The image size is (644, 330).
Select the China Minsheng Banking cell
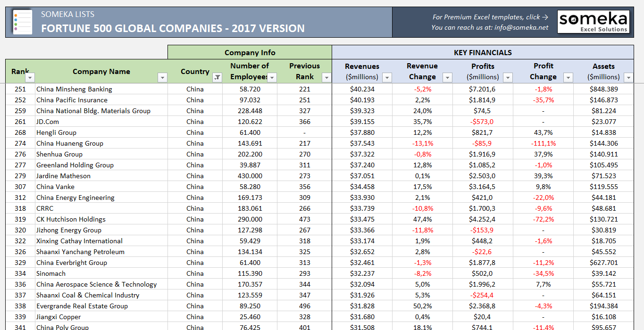pyautogui.click(x=101, y=89)
